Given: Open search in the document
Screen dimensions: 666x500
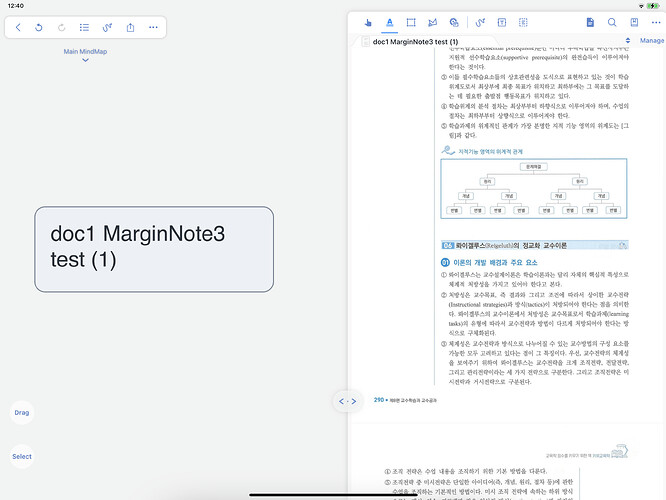Looking at the screenshot, I should pos(612,23).
